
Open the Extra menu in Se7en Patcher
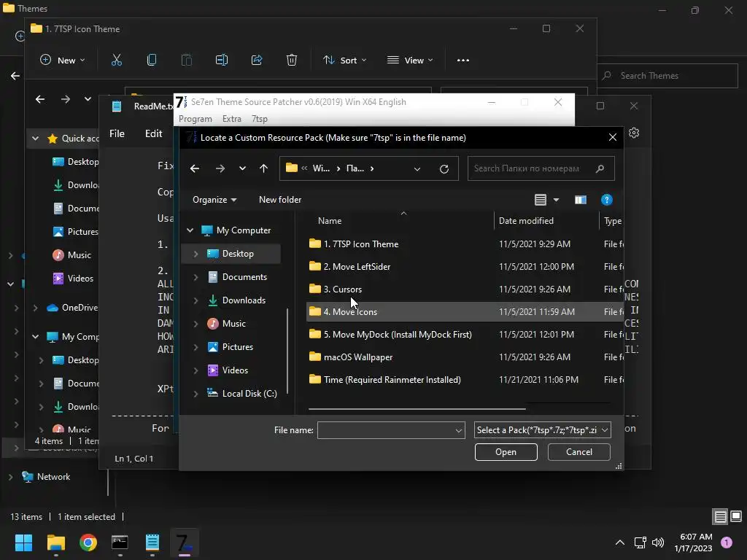(232, 119)
